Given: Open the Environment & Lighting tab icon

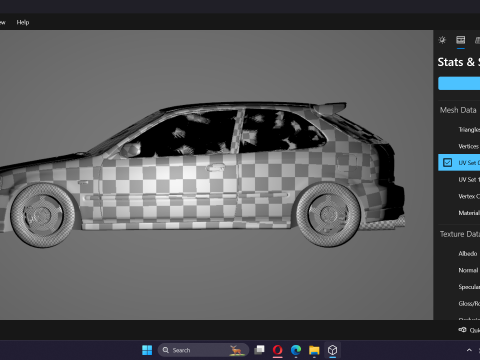Looking at the screenshot, I should pyautogui.click(x=442, y=40).
